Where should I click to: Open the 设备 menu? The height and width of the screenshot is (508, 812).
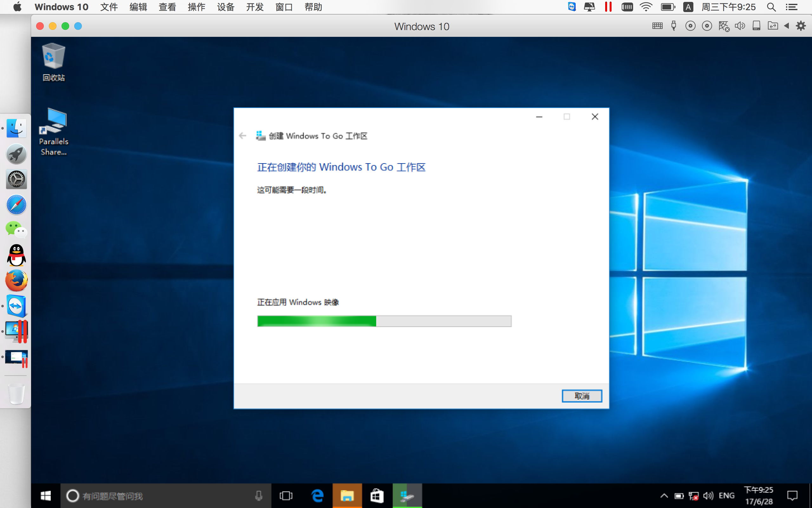226,7
